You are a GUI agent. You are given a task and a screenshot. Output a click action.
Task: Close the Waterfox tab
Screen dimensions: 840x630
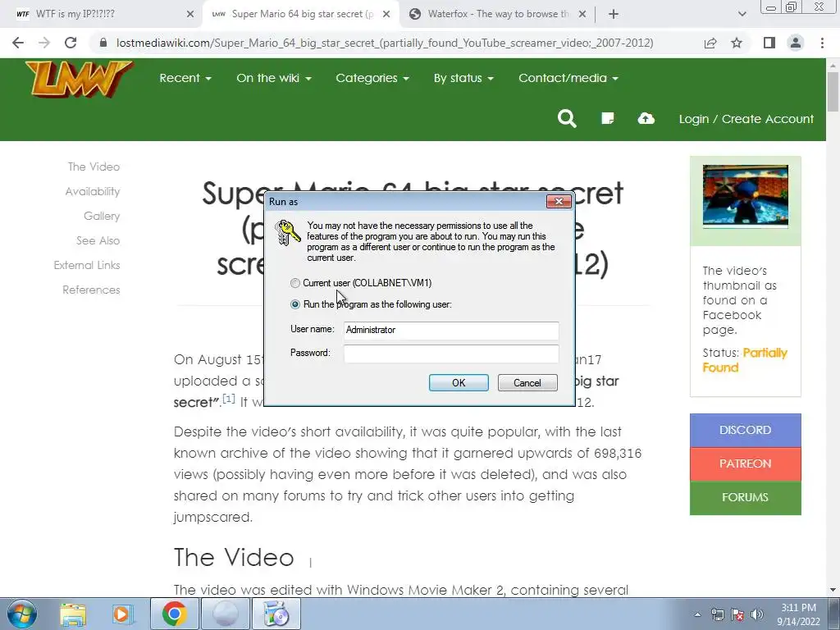582,15
